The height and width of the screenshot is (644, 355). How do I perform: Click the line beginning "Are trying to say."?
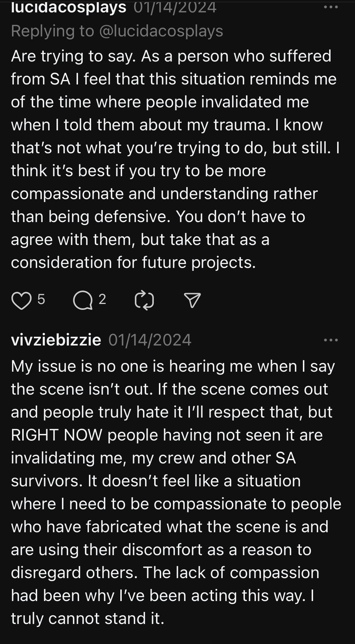coord(171,56)
